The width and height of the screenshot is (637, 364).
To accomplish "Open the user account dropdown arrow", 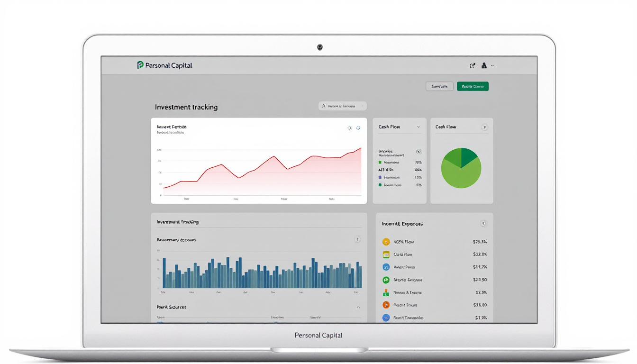I will 491,65.
